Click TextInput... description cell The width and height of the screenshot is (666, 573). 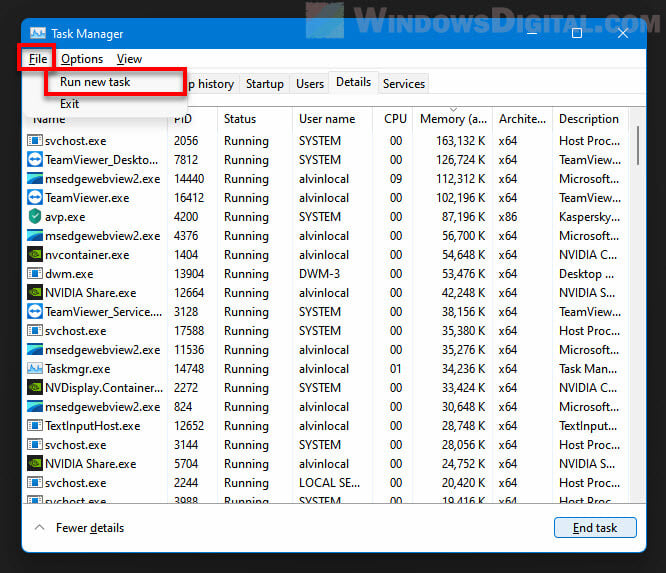pyautogui.click(x=588, y=426)
